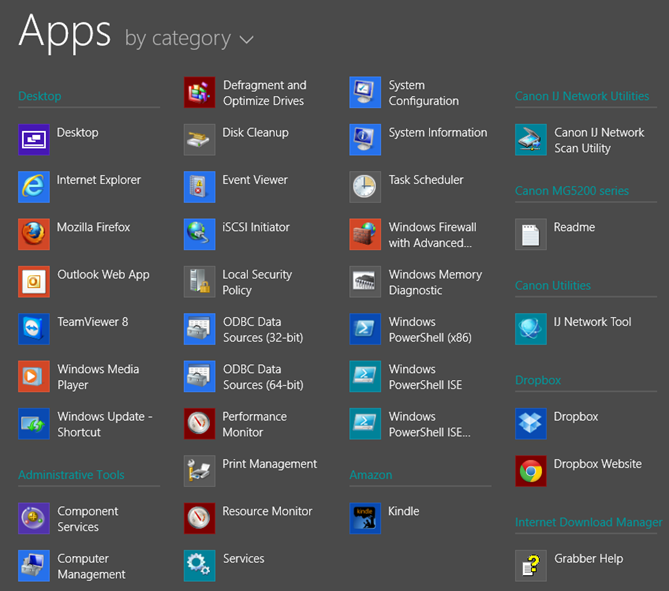
Task: Click the Windows Media Player icon
Action: (x=34, y=377)
